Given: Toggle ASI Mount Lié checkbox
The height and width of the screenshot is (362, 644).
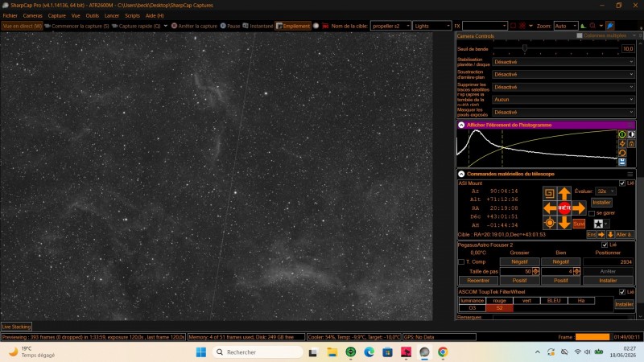Looking at the screenshot, I should tap(622, 183).
